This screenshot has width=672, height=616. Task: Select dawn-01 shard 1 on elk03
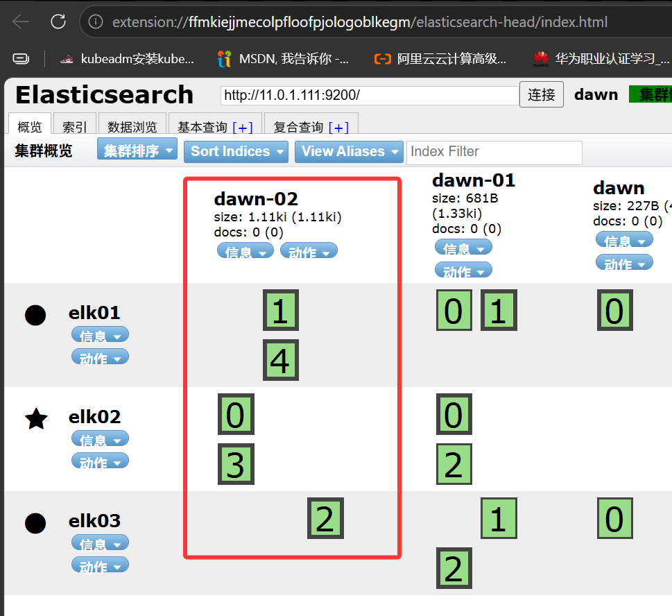[499, 518]
